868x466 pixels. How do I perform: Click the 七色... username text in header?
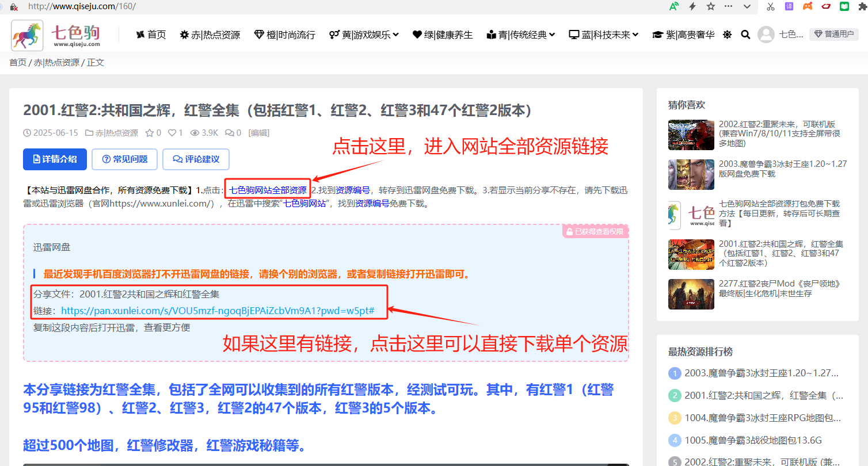click(x=791, y=35)
